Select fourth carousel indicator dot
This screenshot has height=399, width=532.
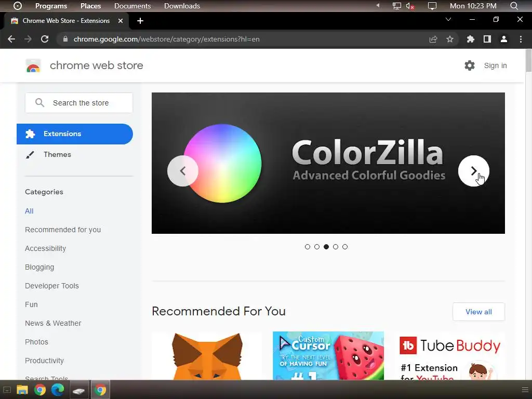[336, 247]
